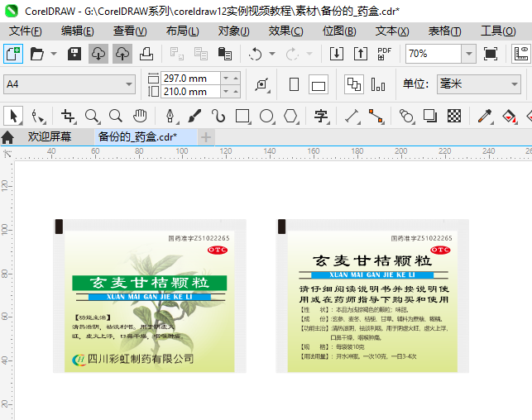Open the 文本(X) menu
This screenshot has width=532, height=420.
tap(392, 31)
